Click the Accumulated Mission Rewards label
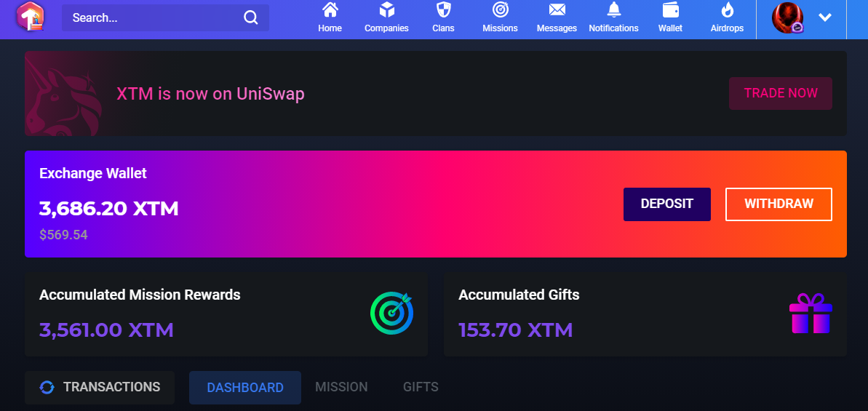Image resolution: width=868 pixels, height=411 pixels. pyautogui.click(x=140, y=295)
